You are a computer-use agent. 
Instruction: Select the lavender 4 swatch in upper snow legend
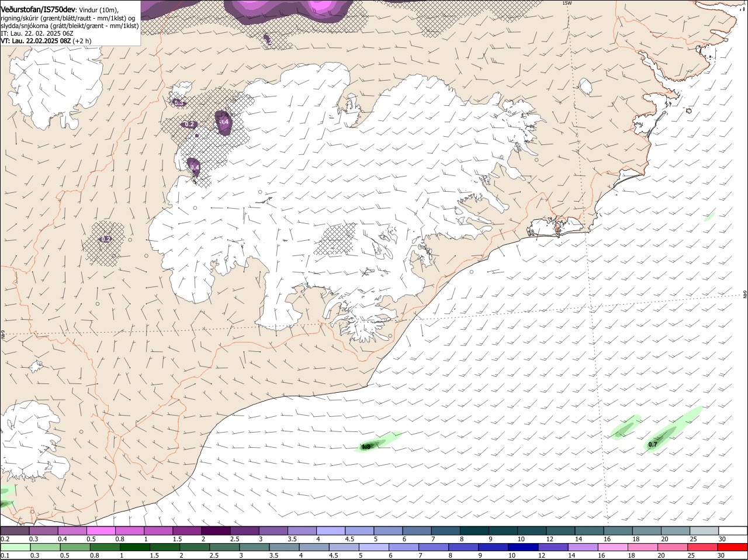[330, 531]
